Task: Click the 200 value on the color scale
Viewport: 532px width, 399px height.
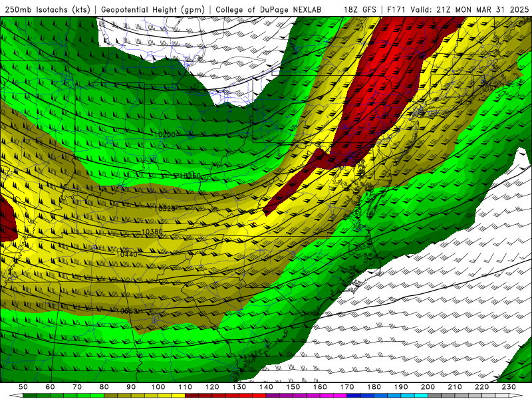Action: pyautogui.click(x=428, y=387)
